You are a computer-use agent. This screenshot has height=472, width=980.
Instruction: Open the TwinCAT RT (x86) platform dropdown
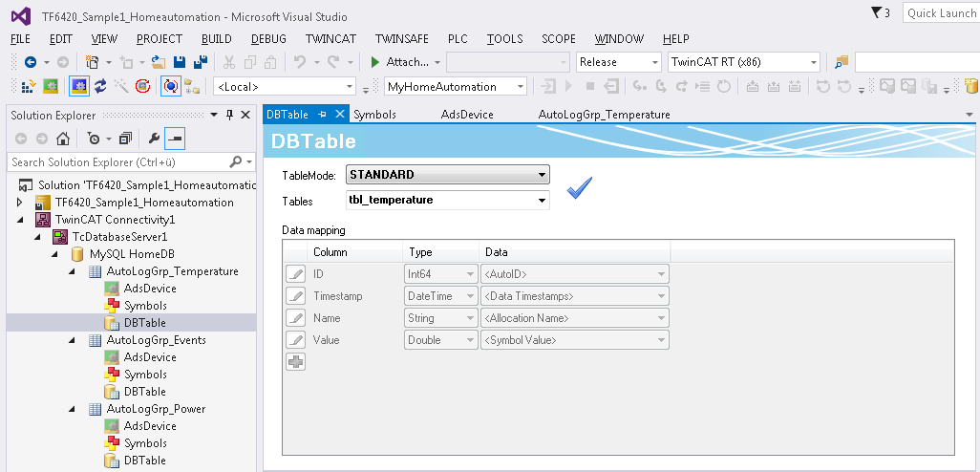pos(744,62)
